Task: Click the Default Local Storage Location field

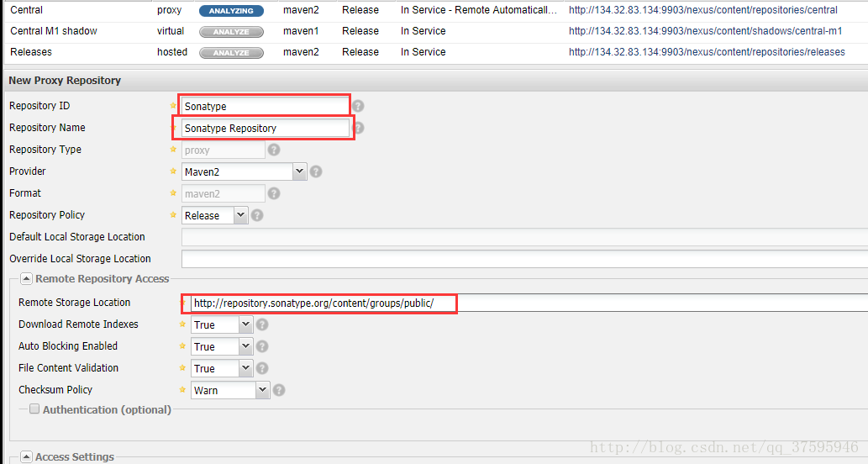Action: (x=525, y=237)
